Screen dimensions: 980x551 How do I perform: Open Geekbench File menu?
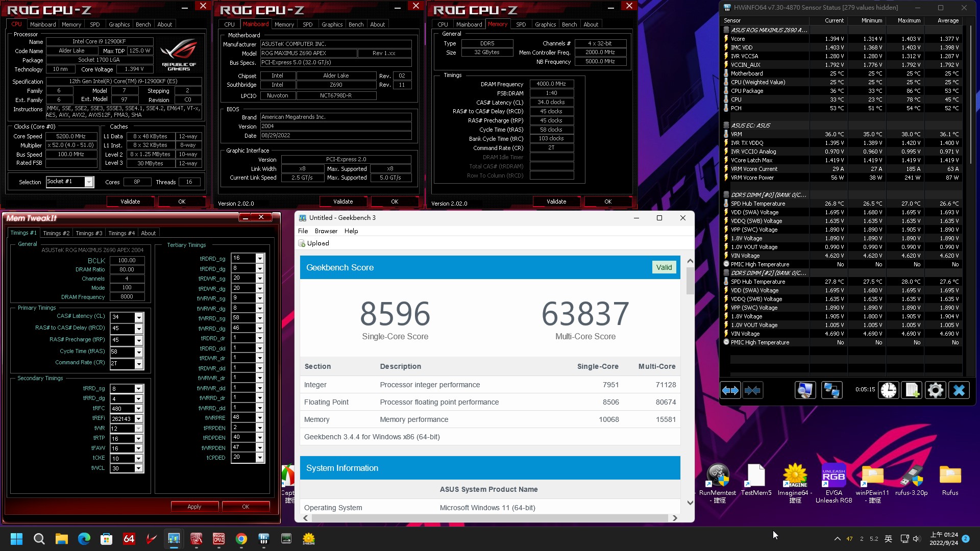click(x=303, y=231)
